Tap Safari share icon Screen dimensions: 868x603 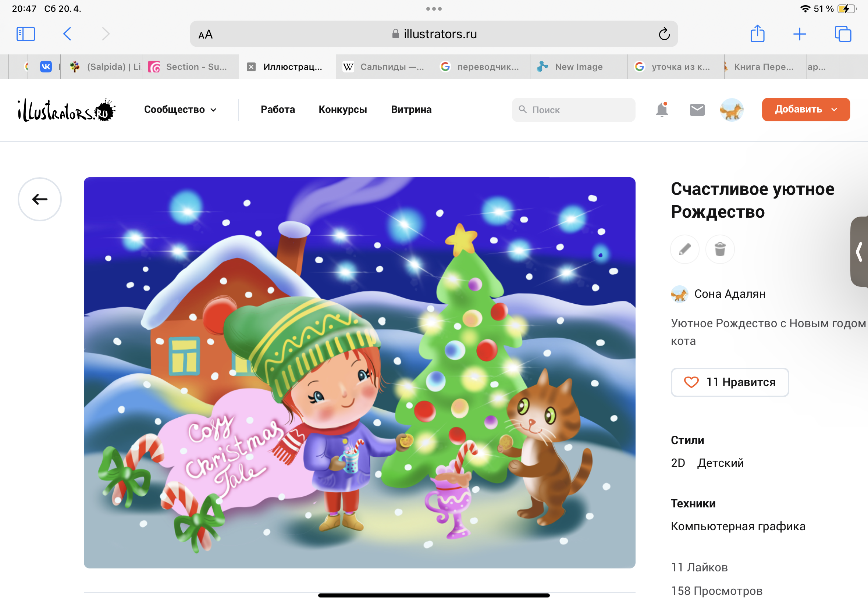pyautogui.click(x=757, y=34)
